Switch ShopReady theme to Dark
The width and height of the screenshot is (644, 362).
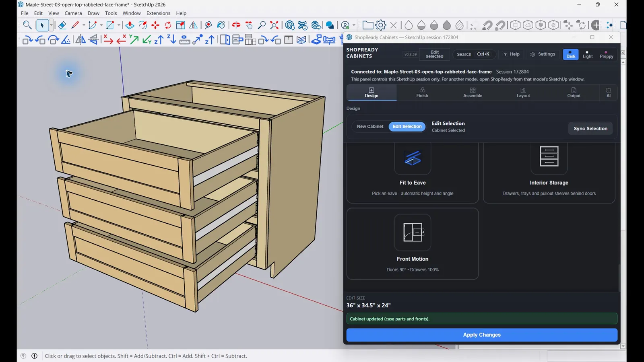571,54
